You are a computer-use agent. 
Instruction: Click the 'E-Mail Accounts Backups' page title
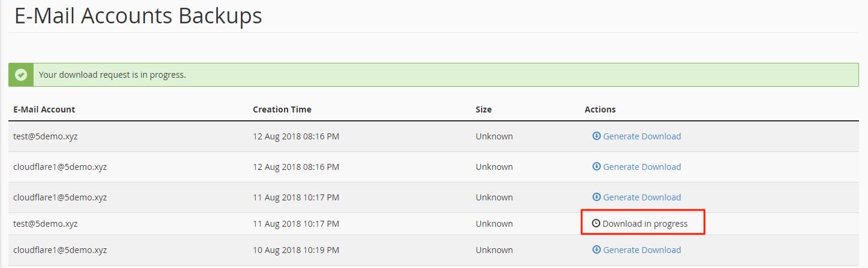pyautogui.click(x=138, y=16)
